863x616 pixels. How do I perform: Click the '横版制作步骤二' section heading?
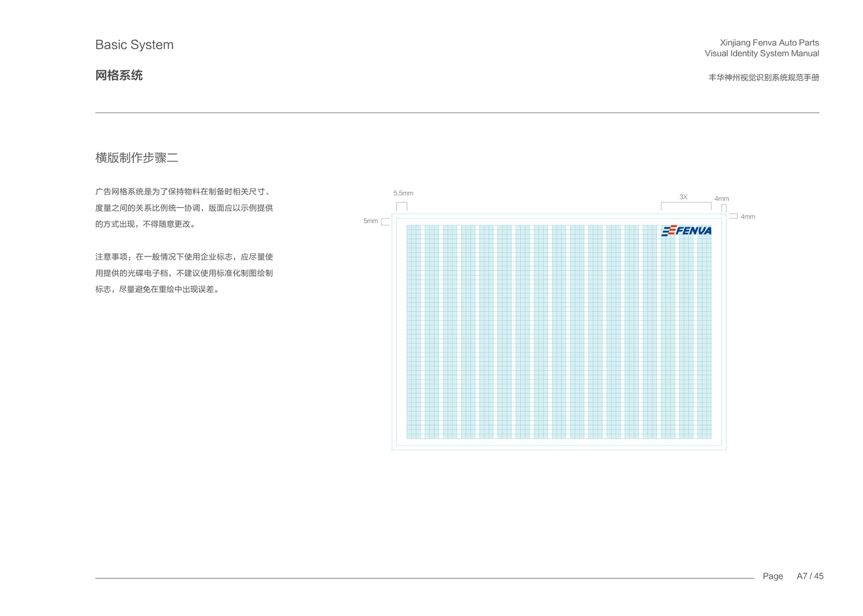(136, 158)
